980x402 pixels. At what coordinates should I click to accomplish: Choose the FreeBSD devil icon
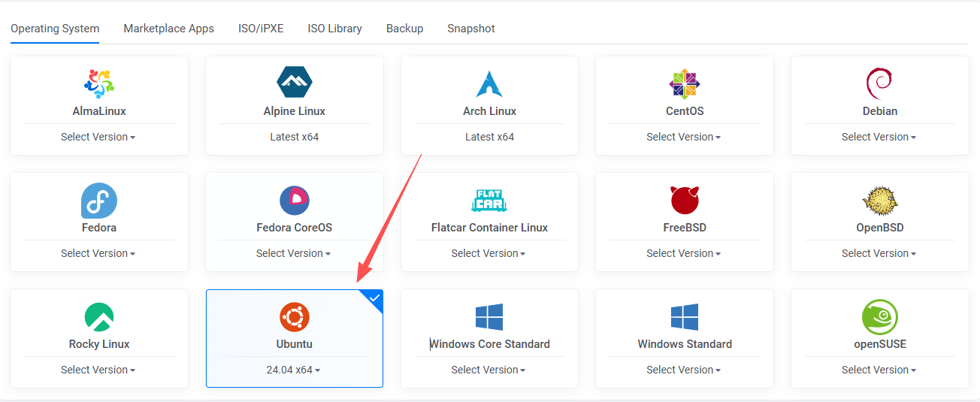click(x=685, y=201)
